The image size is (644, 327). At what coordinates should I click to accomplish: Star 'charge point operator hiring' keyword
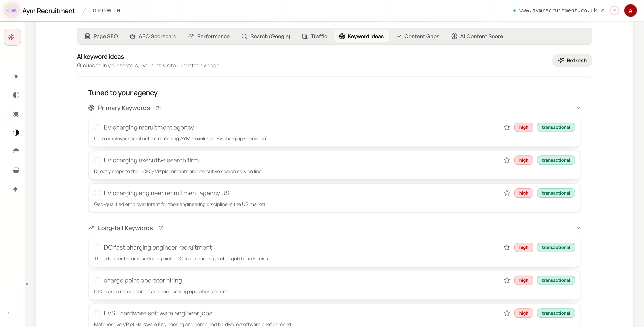coord(507,280)
